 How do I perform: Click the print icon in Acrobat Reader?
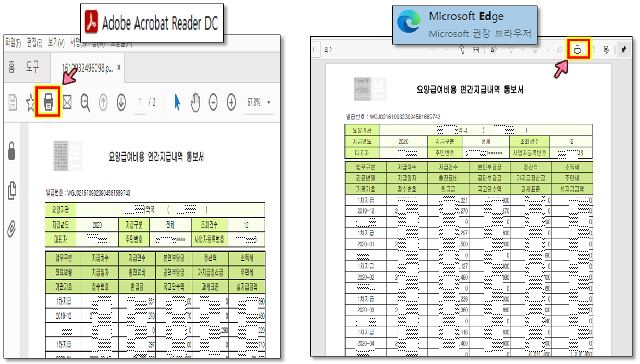pyautogui.click(x=48, y=103)
